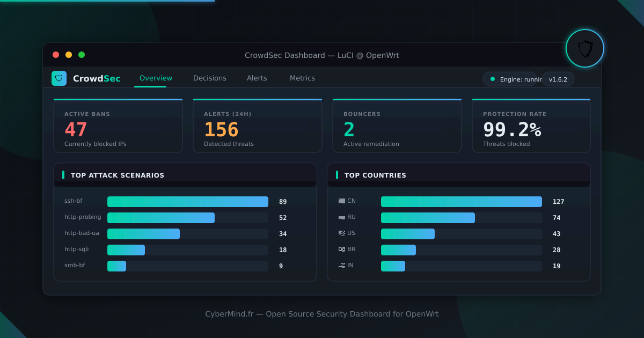The width and height of the screenshot is (644, 338).
Task: Click the Active Bans stat card
Action: 118,125
